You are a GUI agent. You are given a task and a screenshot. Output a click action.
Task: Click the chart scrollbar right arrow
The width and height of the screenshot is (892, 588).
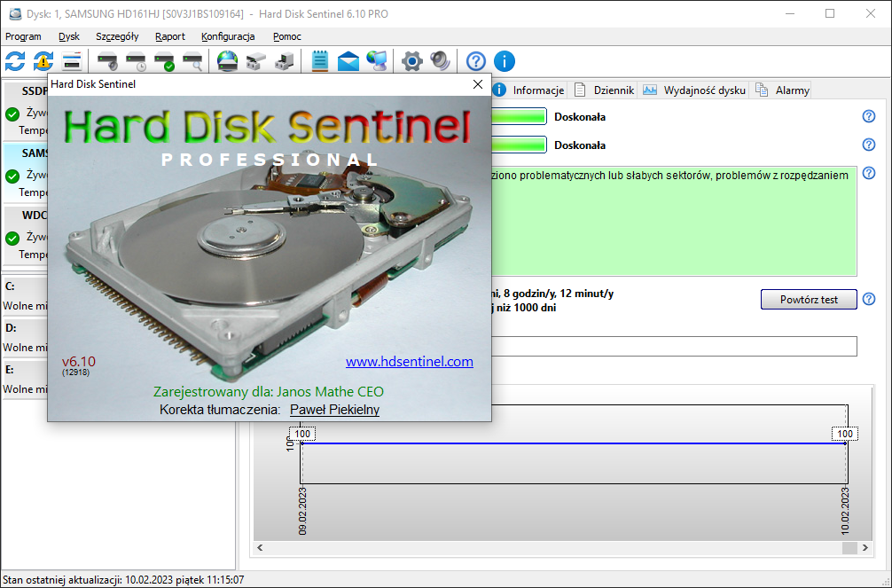pyautogui.click(x=865, y=547)
